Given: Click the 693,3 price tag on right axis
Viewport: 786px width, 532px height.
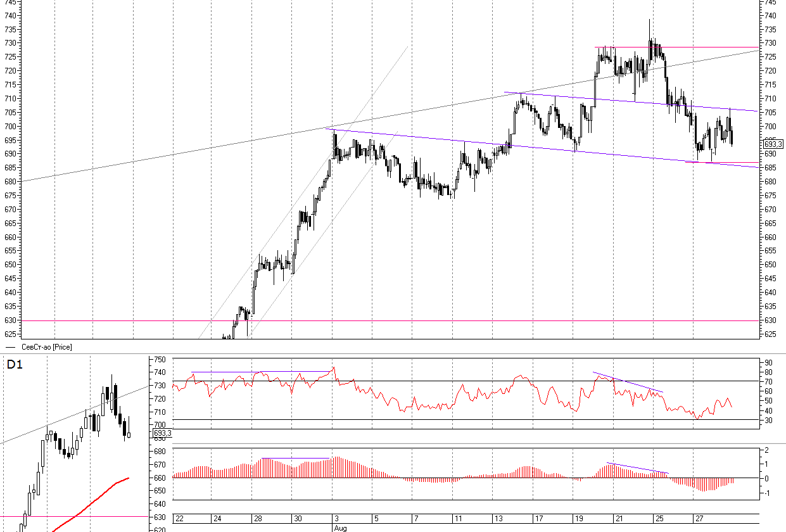Looking at the screenshot, I should 773,144.
